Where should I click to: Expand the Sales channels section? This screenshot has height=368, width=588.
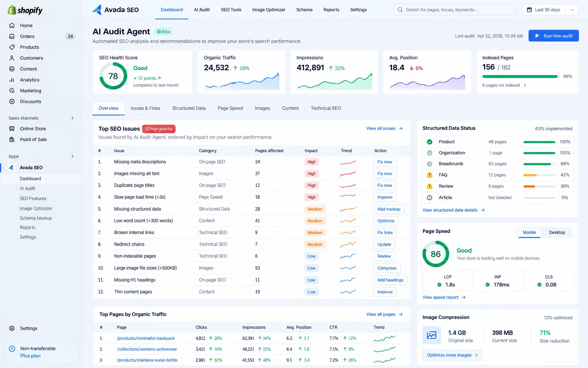coord(73,118)
